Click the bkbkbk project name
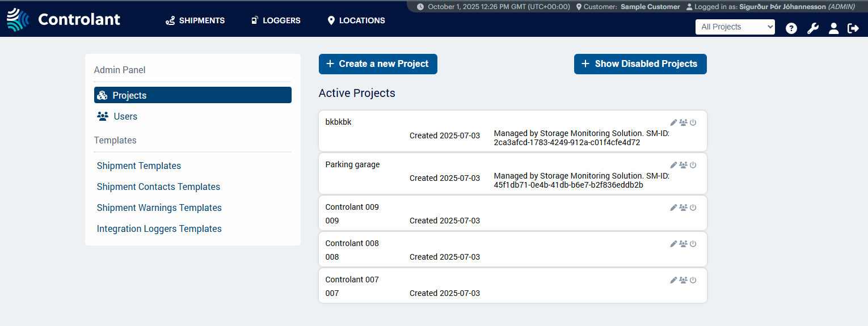The width and height of the screenshot is (868, 326). click(x=338, y=122)
